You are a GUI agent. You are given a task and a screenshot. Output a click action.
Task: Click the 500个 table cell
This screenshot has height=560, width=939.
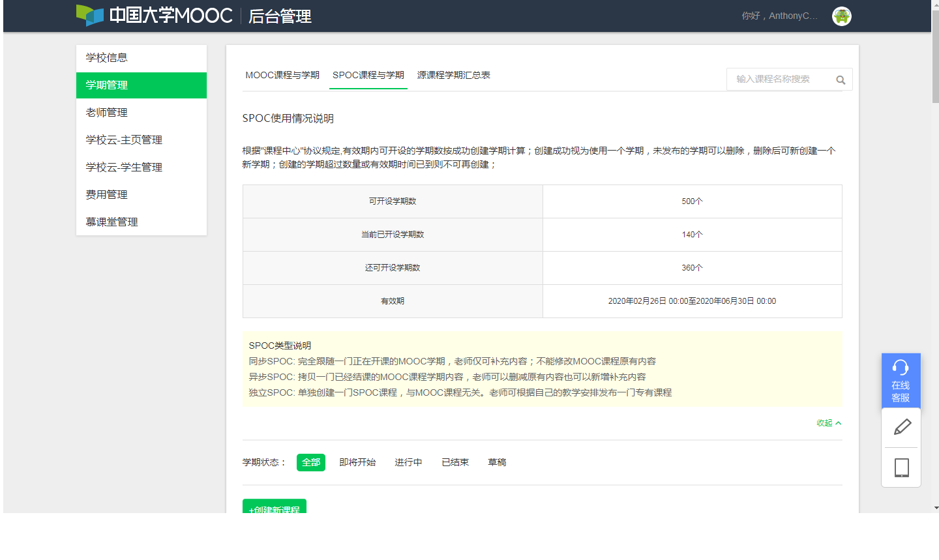(693, 201)
